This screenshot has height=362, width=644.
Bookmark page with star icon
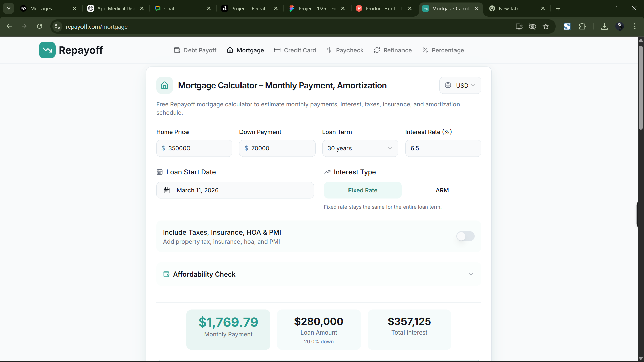546,27
